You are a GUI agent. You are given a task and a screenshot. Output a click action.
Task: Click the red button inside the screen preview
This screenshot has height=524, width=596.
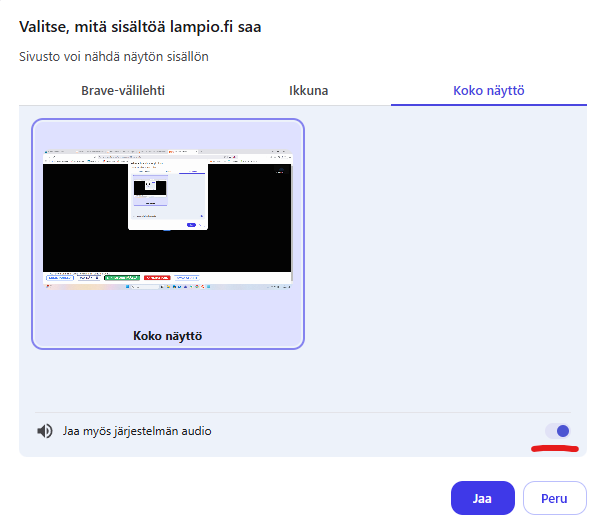[x=157, y=278]
